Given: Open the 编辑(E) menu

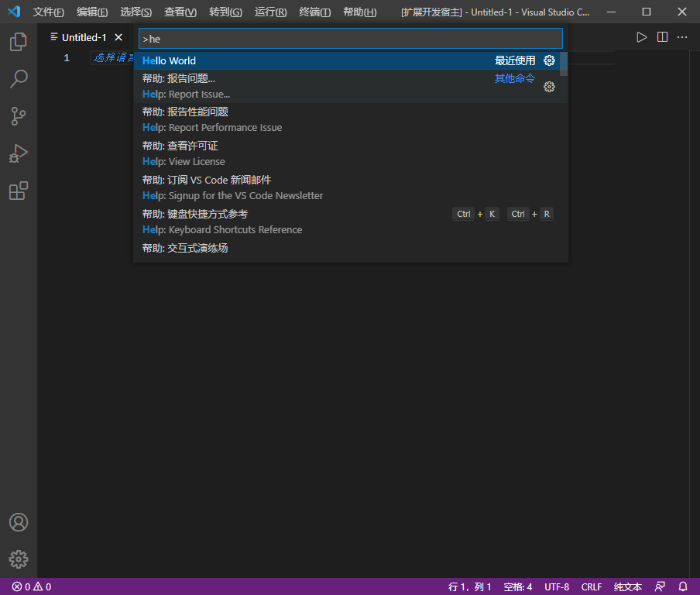Looking at the screenshot, I should click(92, 12).
